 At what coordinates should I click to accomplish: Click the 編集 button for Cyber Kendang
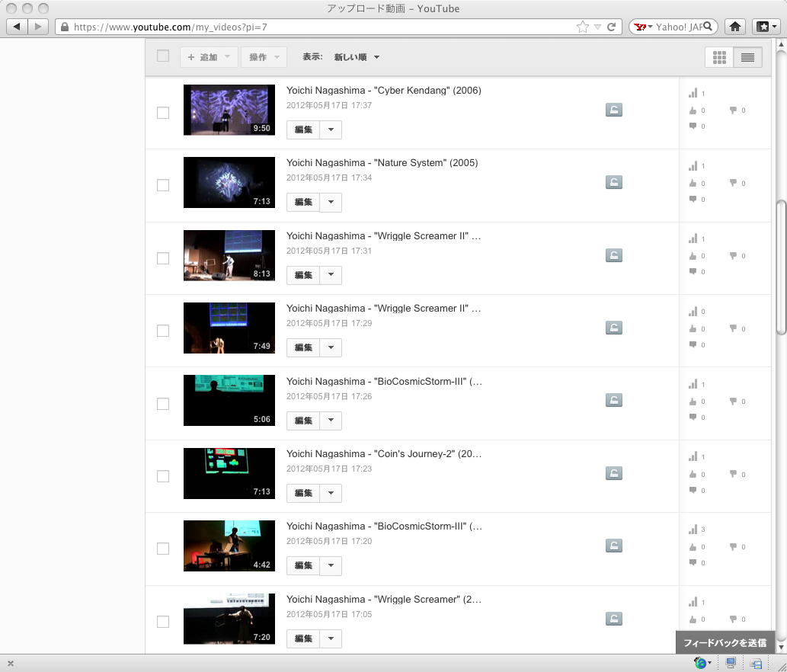click(303, 130)
